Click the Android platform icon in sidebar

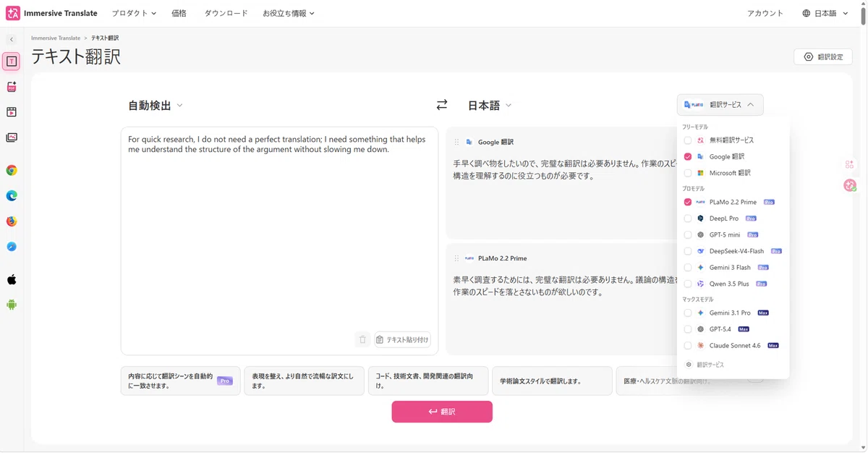pos(12,305)
